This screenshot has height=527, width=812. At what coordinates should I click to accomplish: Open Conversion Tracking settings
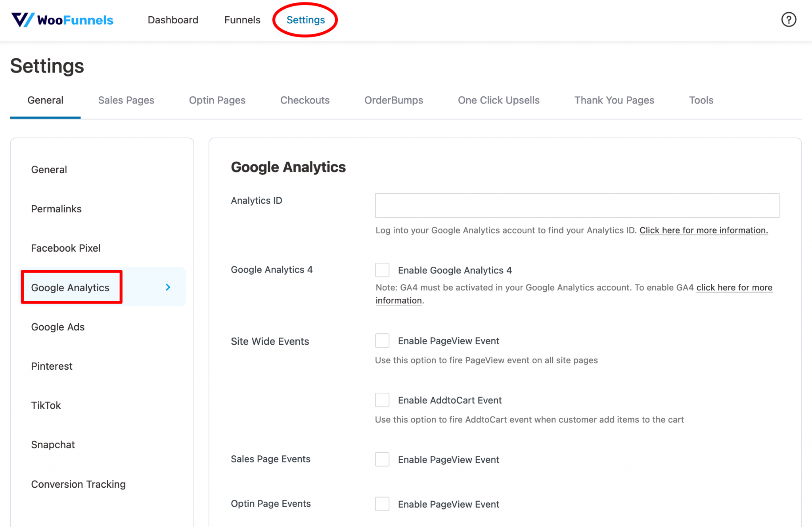click(x=78, y=484)
